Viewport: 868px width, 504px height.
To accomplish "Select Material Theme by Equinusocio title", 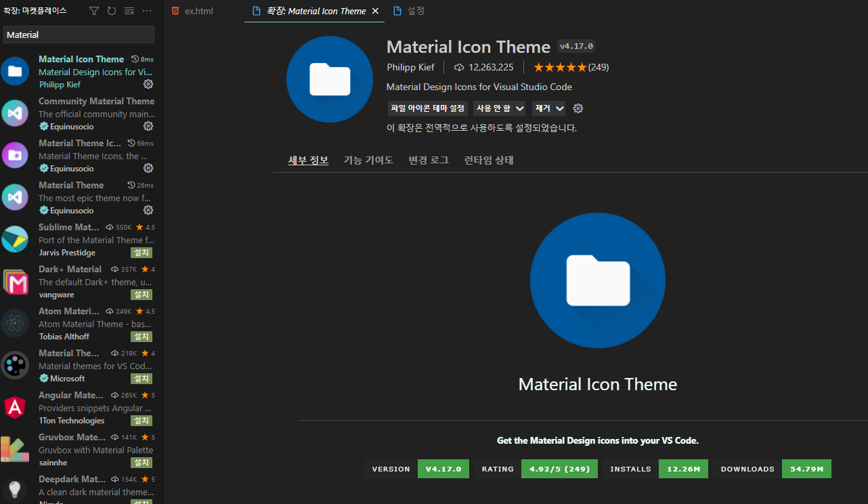I will point(71,185).
